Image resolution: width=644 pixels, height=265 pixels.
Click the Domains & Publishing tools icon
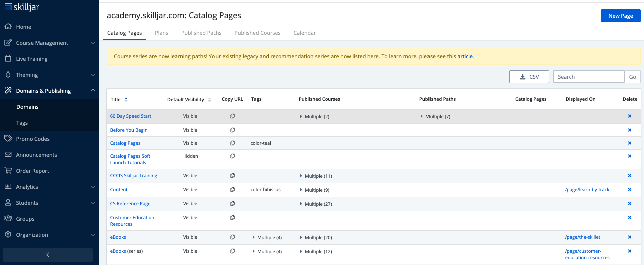8,91
